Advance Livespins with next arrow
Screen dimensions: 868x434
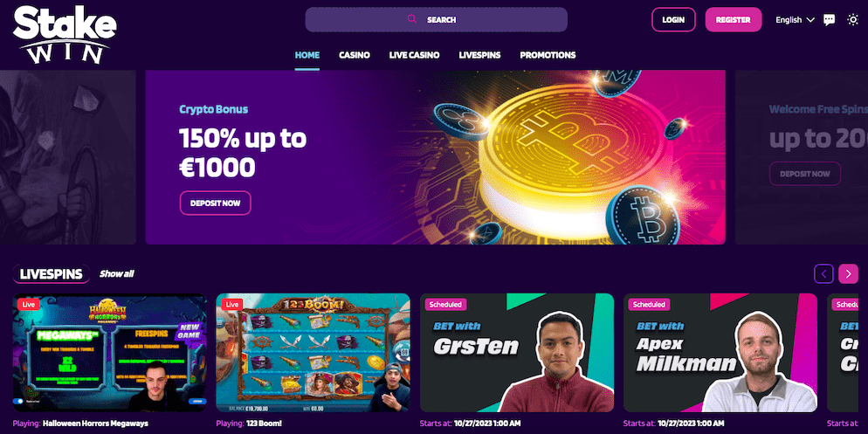click(x=848, y=273)
